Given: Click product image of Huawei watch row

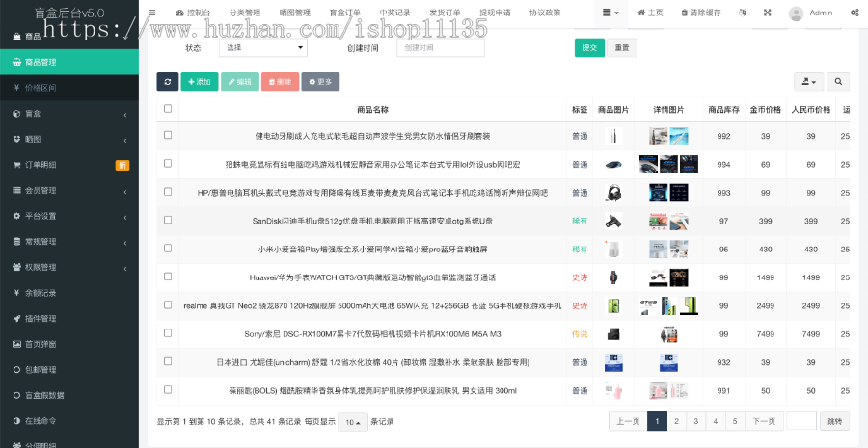Looking at the screenshot, I should (613, 277).
